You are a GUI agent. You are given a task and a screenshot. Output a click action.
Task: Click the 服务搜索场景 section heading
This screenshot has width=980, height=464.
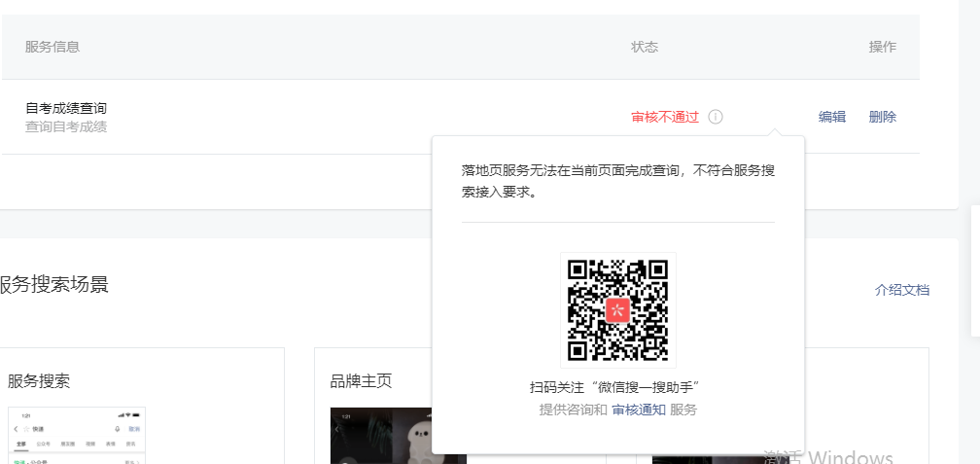pos(53,284)
